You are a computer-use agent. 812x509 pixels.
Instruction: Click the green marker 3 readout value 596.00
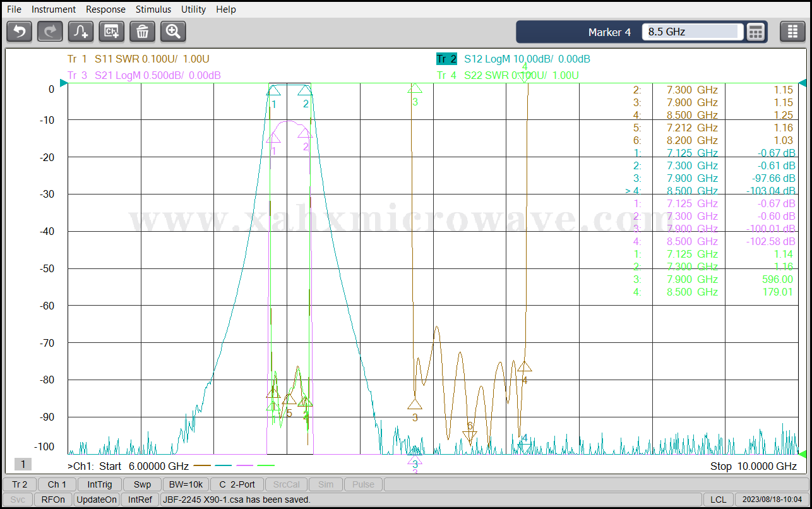coord(778,279)
